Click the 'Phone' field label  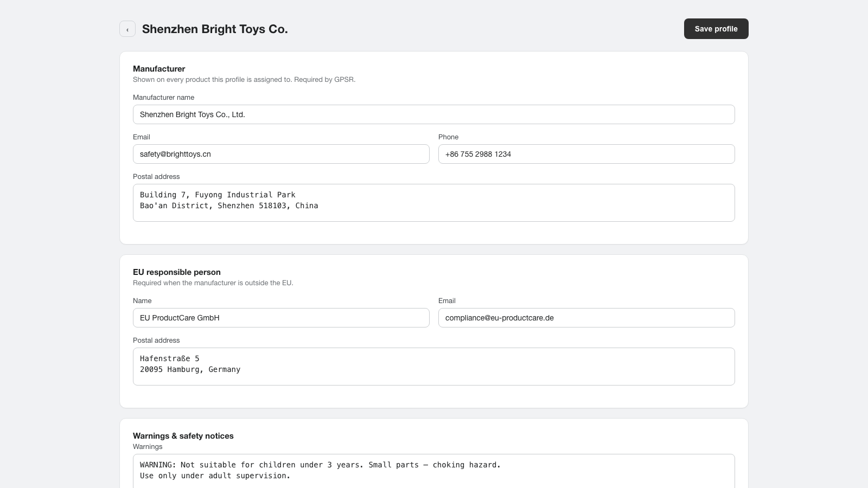pos(448,137)
